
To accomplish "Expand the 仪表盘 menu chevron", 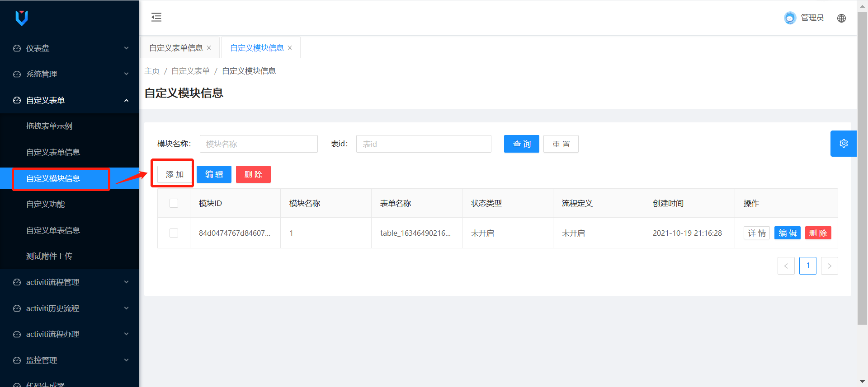I will (127, 48).
